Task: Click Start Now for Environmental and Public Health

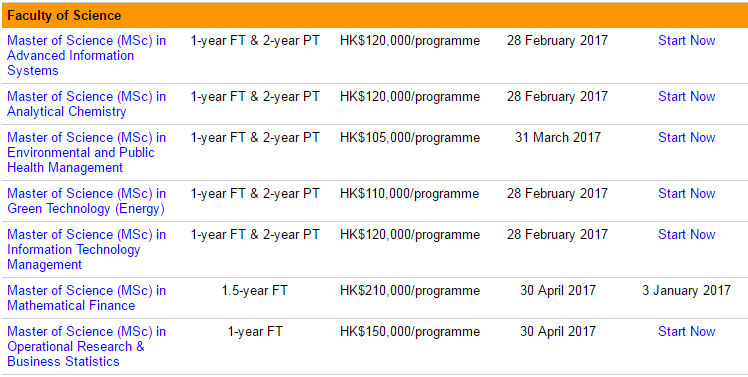Action: pyautogui.click(x=686, y=137)
